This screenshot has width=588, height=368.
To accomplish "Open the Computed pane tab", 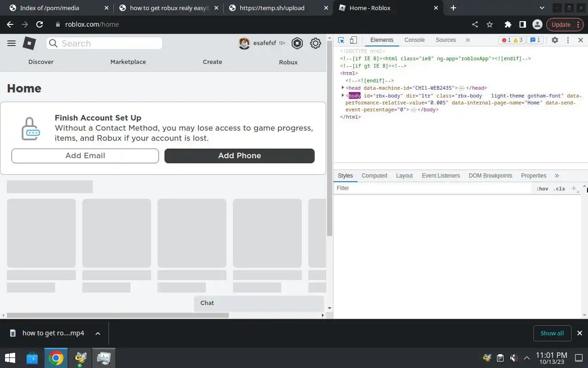I will click(374, 176).
